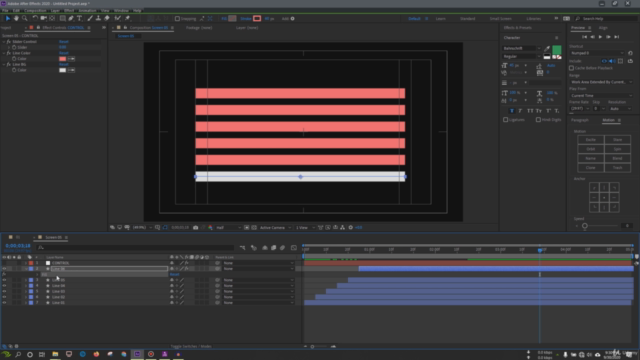Click the Excite motion button
The image size is (640, 360).
[591, 140]
